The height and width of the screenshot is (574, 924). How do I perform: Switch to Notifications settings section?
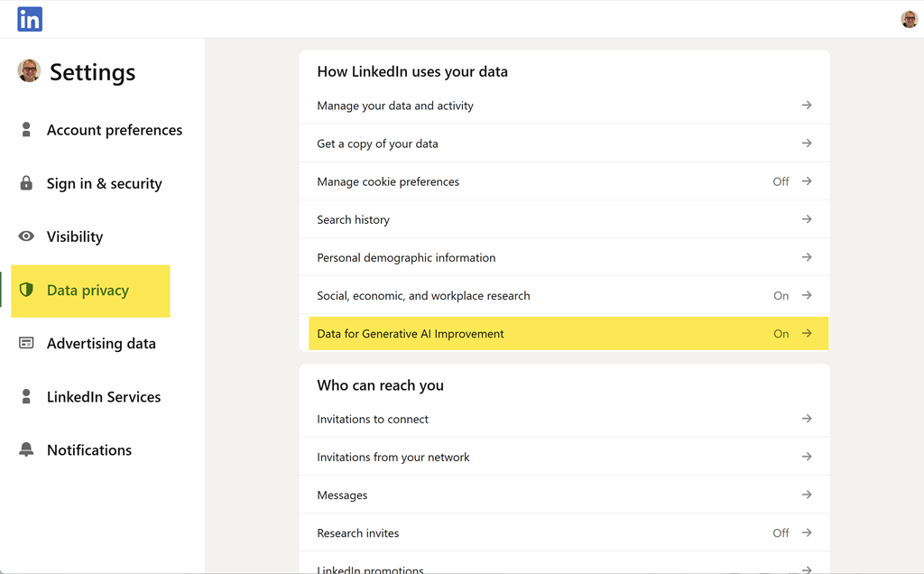(x=89, y=449)
